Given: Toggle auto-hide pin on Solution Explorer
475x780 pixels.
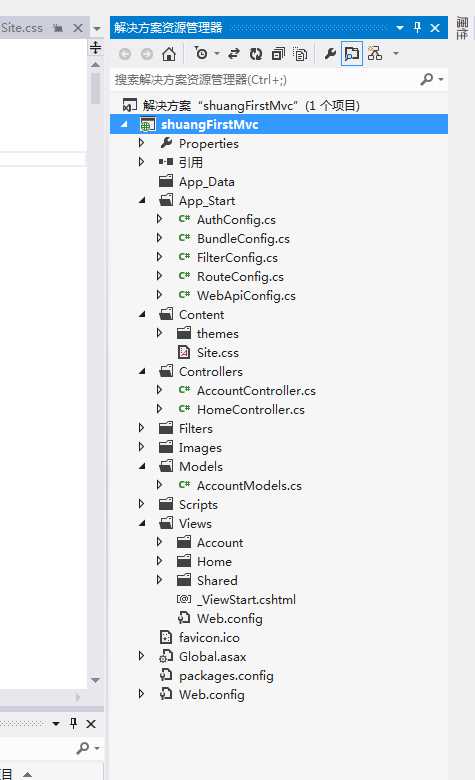Looking at the screenshot, I should [417, 27].
